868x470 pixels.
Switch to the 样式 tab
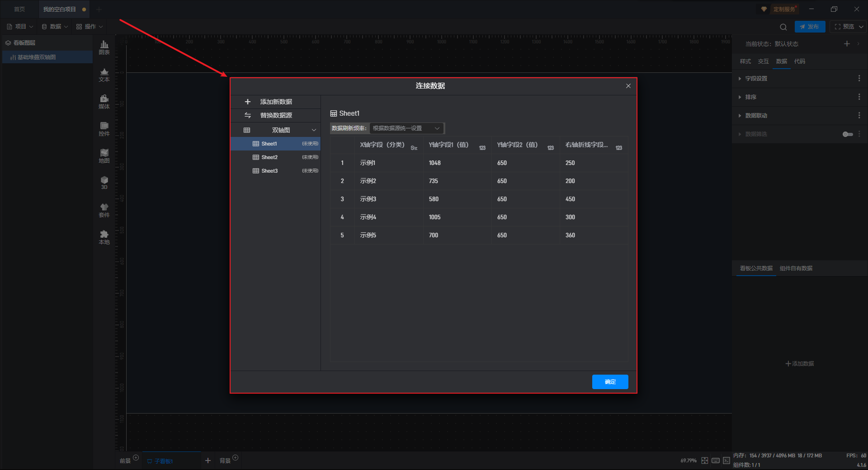click(x=745, y=61)
